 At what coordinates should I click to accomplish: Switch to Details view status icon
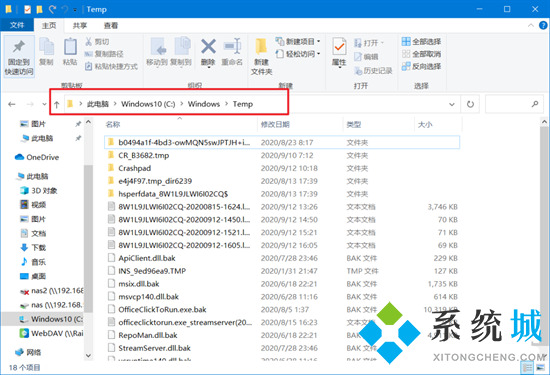pyautogui.click(x=527, y=367)
